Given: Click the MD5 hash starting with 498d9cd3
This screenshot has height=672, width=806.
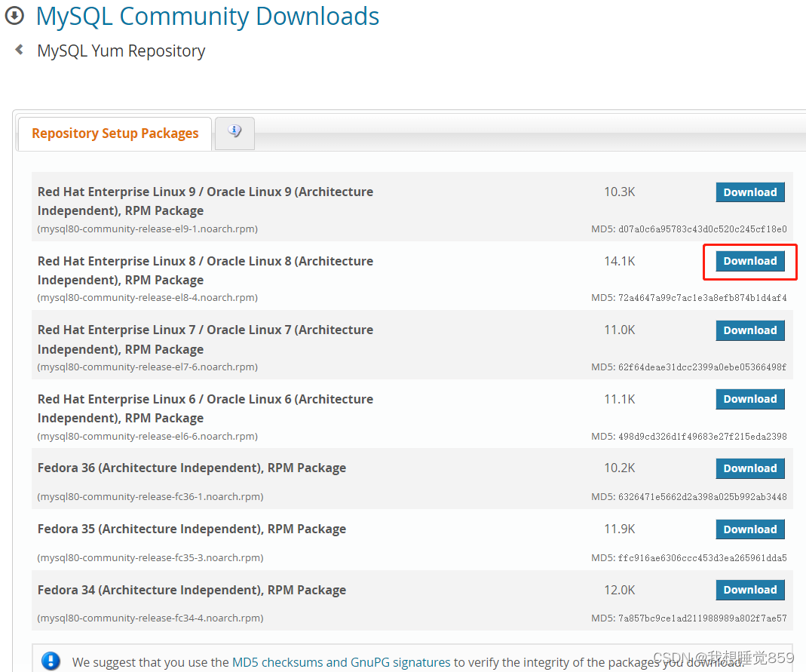Looking at the screenshot, I should pyautogui.click(x=702, y=437).
